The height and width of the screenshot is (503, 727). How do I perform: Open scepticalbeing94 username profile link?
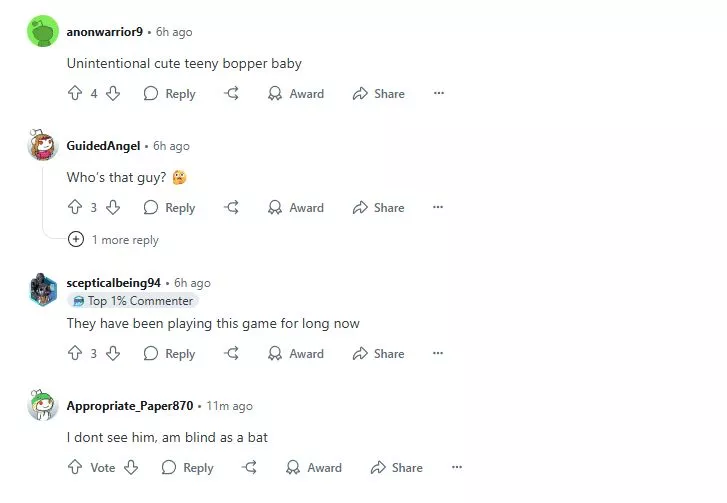pos(113,283)
